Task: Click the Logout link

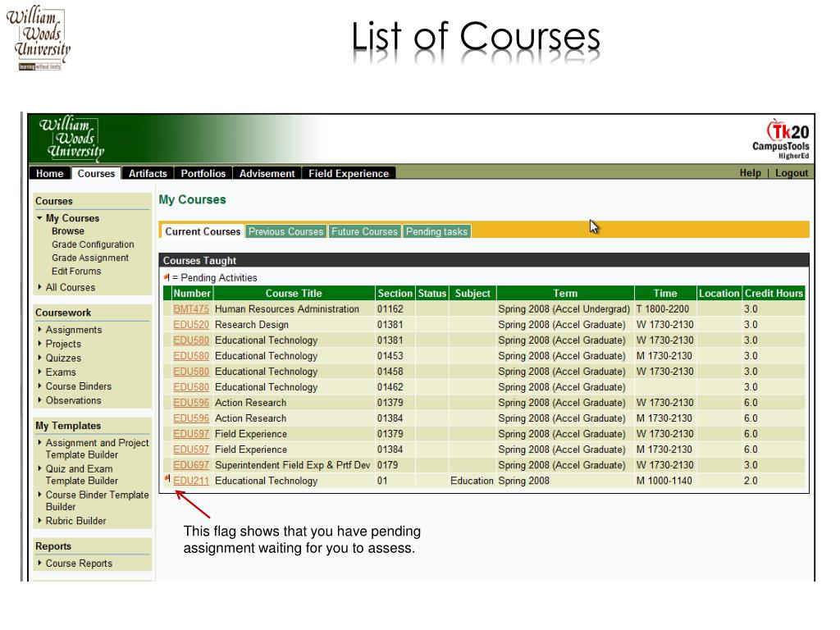Action: [792, 172]
